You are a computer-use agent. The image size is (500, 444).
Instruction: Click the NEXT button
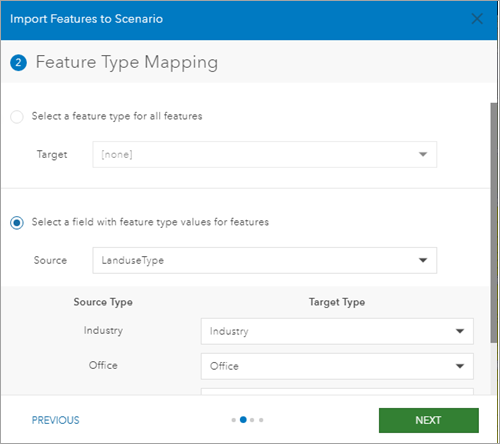pos(429,420)
